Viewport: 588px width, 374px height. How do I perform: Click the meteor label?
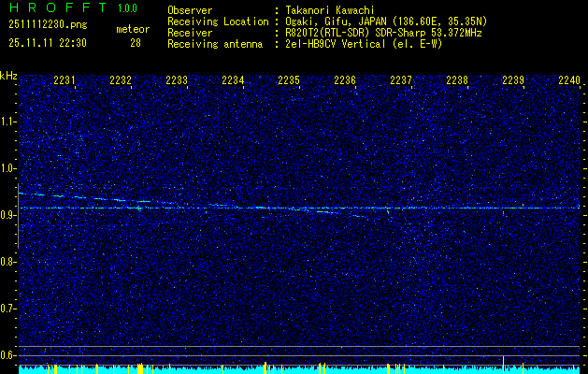click(x=133, y=29)
